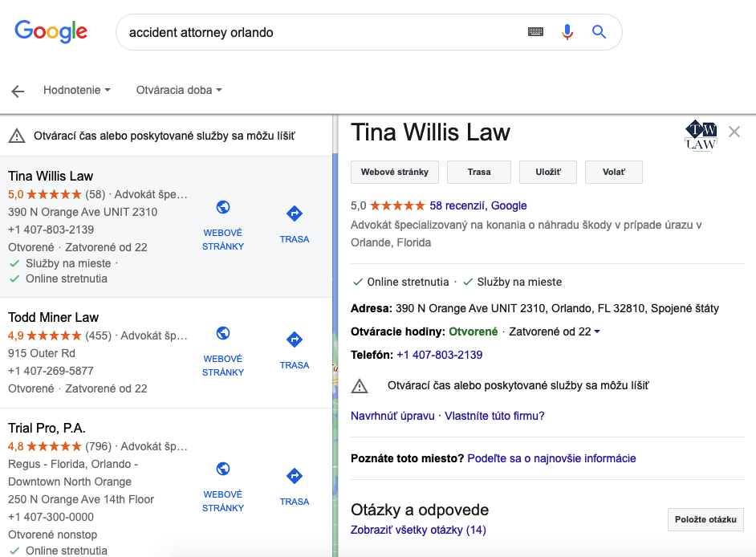Click Podeľte sa o najnovšie informácie link
The width and height of the screenshot is (756, 557).
coord(551,458)
